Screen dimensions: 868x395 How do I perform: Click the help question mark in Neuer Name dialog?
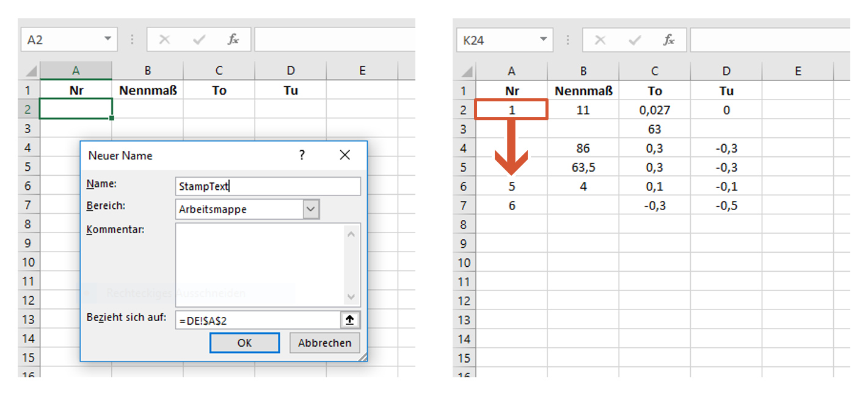click(x=302, y=155)
